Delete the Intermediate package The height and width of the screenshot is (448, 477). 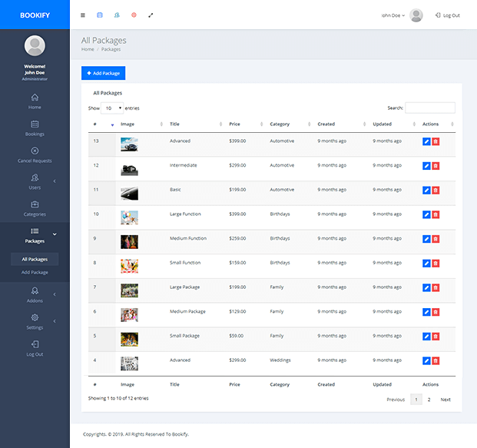pos(436,166)
